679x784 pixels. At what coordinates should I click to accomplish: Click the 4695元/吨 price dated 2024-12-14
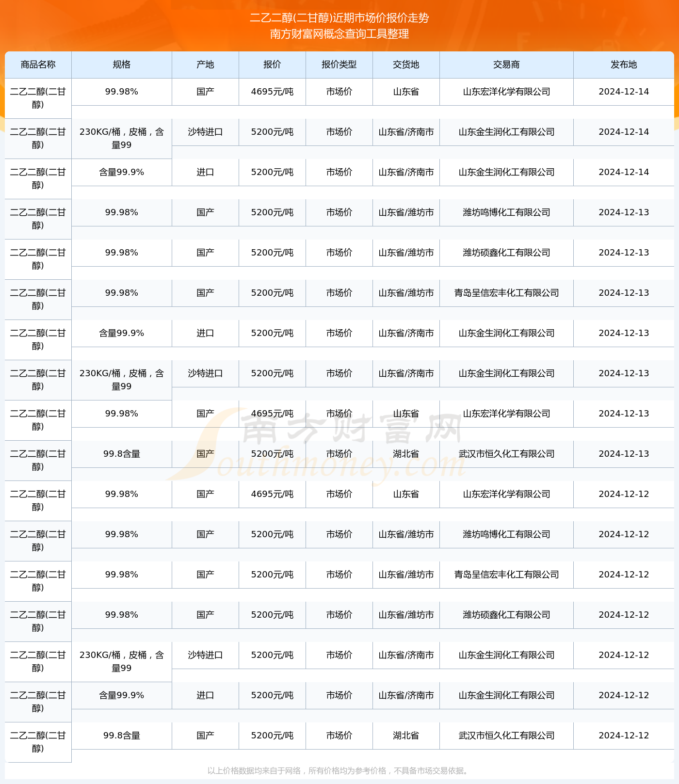tap(273, 92)
